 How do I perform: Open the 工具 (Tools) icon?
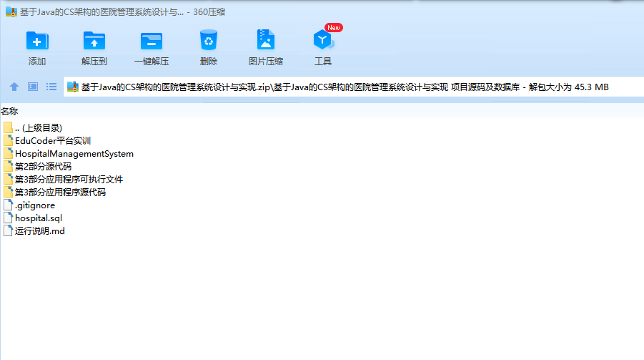point(323,39)
